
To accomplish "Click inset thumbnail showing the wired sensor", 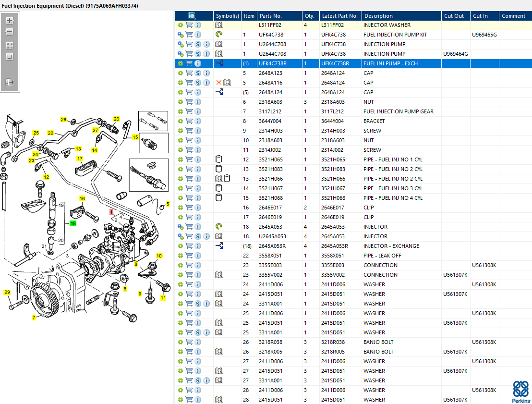I will click(x=149, y=175).
